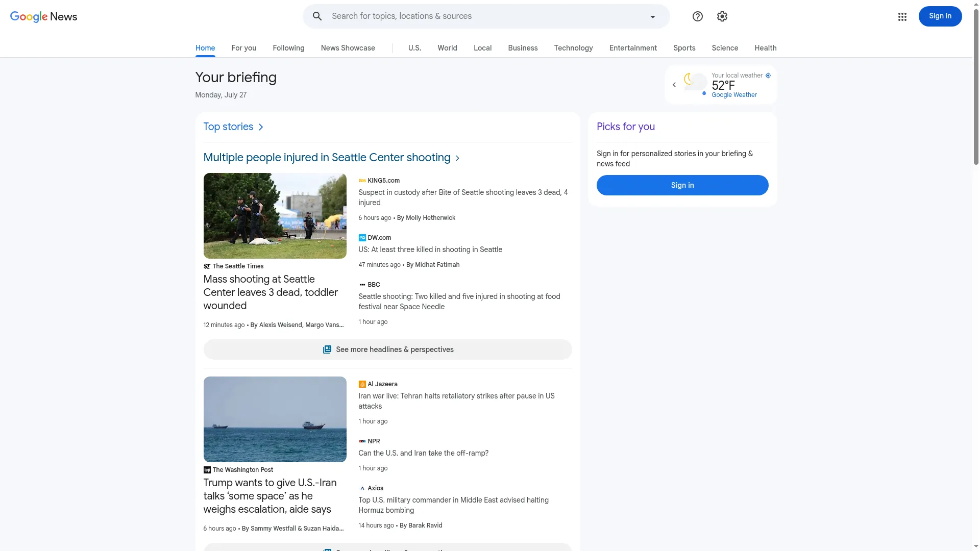This screenshot has width=980, height=551.
Task: Open the Settings gear icon
Action: pyautogui.click(x=722, y=16)
